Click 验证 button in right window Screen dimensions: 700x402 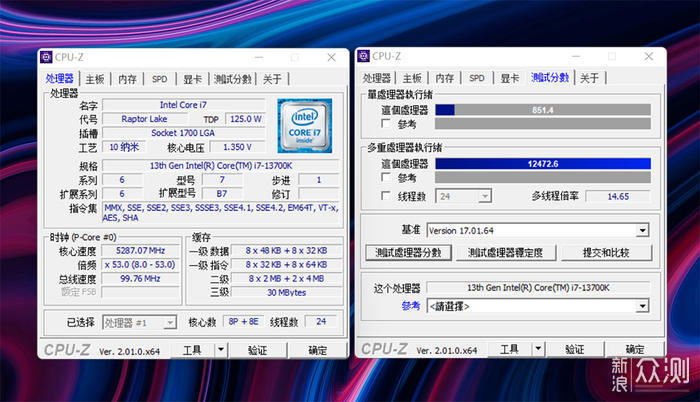(x=575, y=349)
